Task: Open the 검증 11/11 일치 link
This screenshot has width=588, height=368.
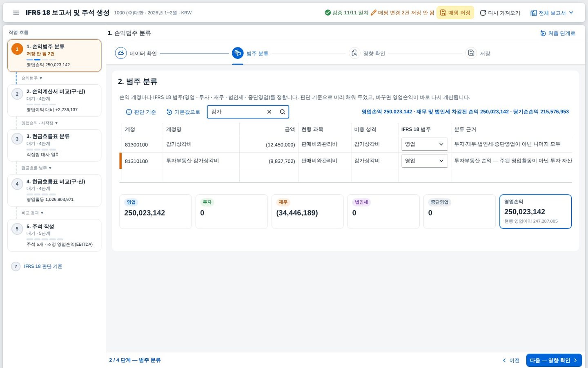Action: [x=350, y=13]
